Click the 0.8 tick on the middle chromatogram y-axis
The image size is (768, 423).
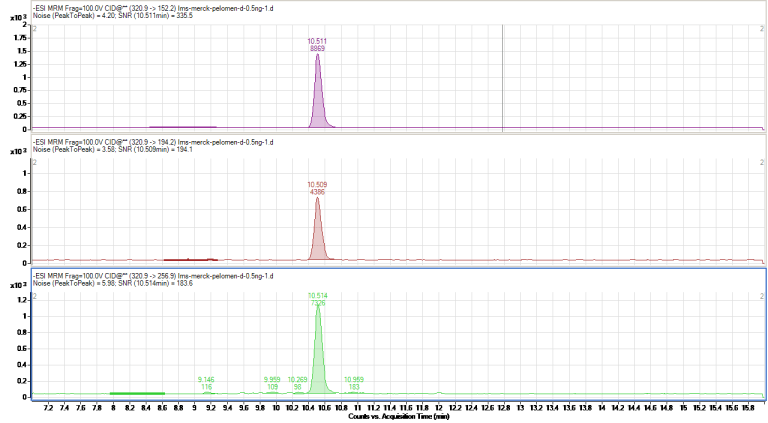(22, 191)
